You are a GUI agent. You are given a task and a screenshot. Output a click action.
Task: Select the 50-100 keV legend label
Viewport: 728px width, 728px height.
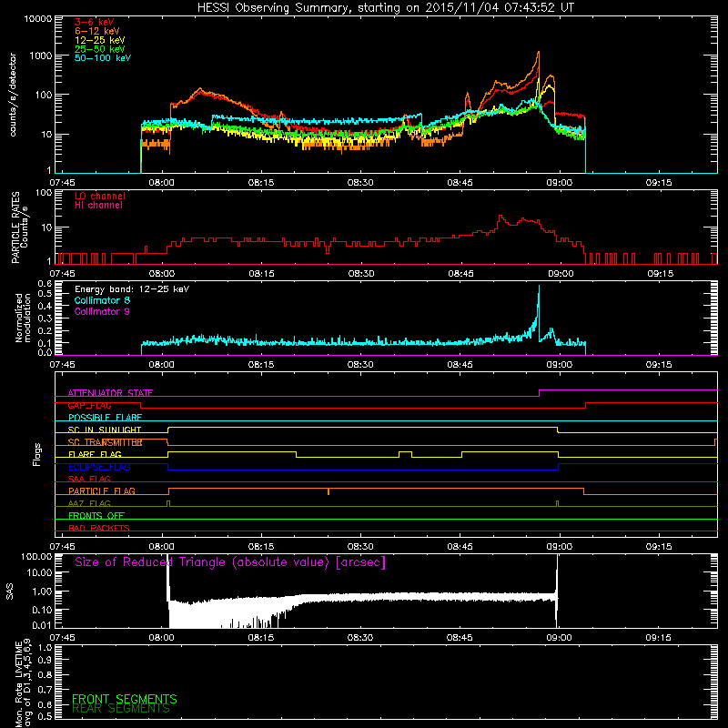[103, 58]
